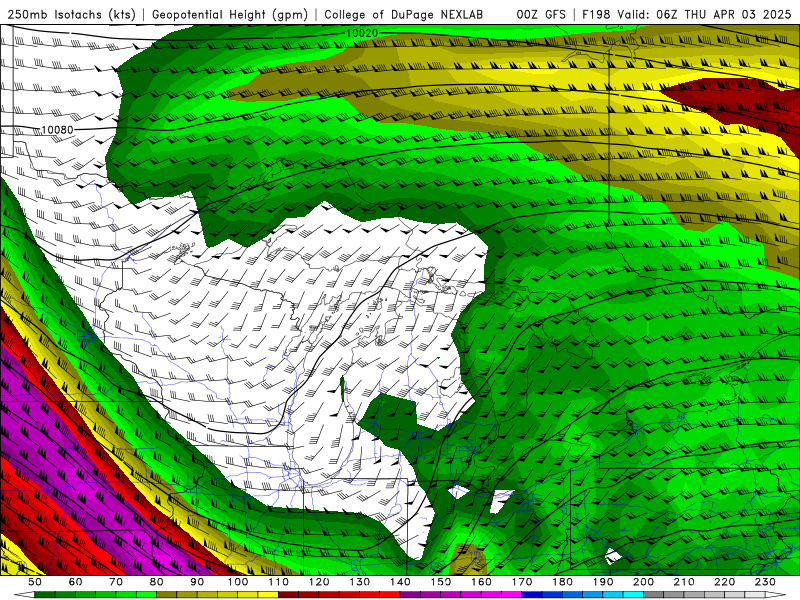The height and width of the screenshot is (600, 800).
Task: Click the 210 value on the color scale
Action: point(684,582)
